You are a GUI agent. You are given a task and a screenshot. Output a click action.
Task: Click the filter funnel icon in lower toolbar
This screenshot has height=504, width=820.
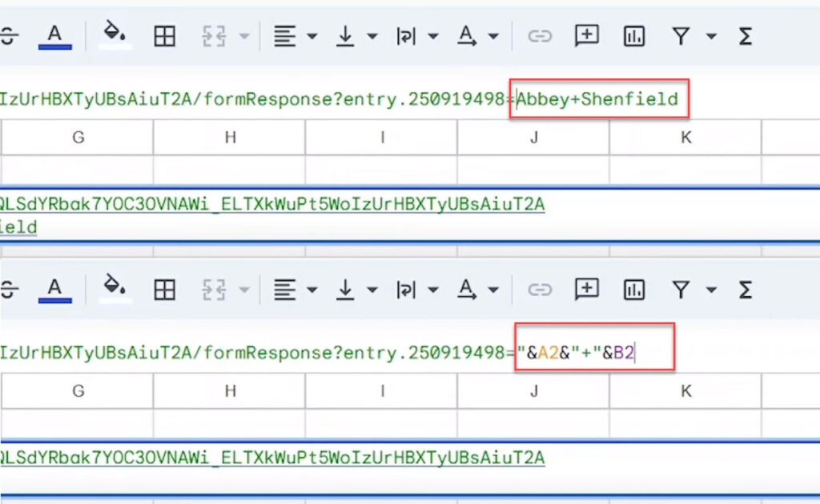pyautogui.click(x=681, y=289)
